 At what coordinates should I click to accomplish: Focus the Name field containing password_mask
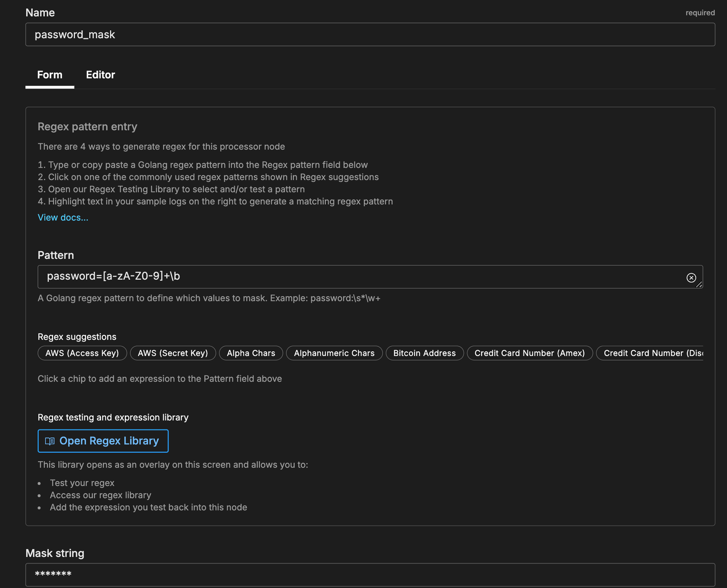pyautogui.click(x=370, y=35)
